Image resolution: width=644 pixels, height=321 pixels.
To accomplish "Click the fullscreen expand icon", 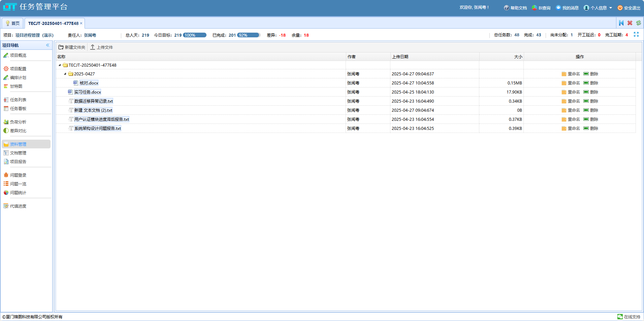I will pos(636,35).
